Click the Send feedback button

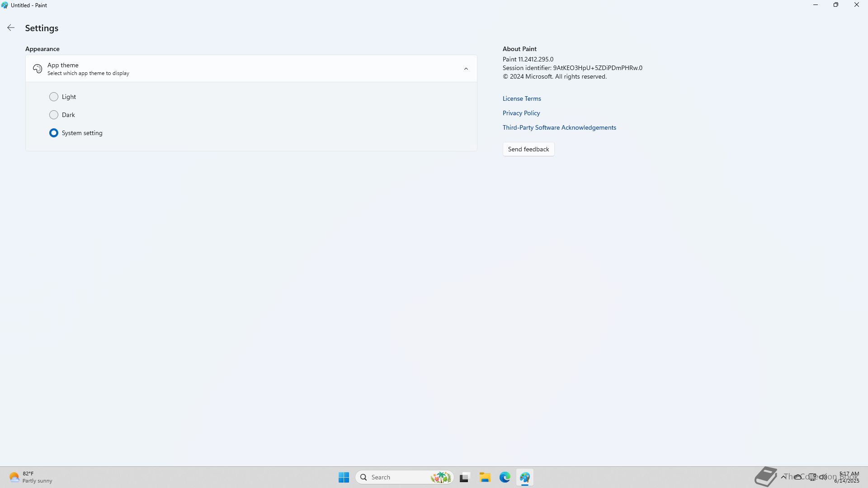(x=528, y=149)
